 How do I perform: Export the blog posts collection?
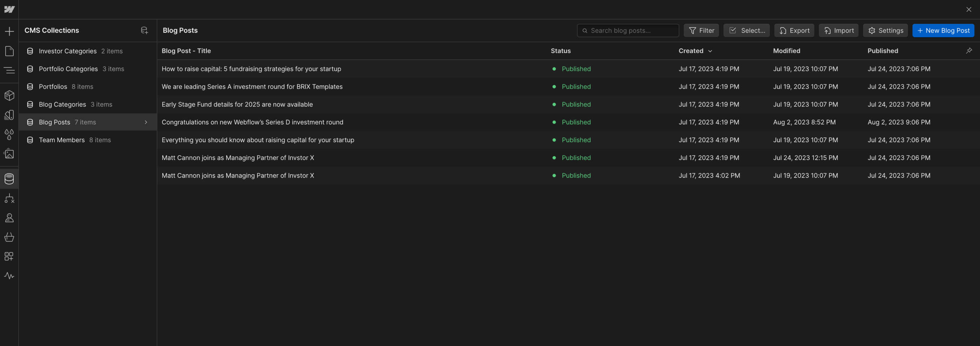[x=794, y=30]
